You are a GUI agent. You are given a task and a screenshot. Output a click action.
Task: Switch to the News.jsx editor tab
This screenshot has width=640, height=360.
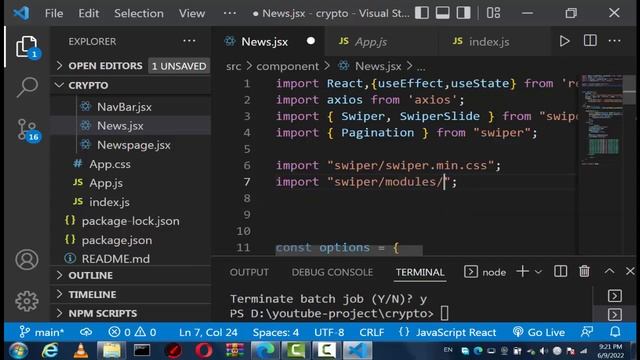click(268, 41)
